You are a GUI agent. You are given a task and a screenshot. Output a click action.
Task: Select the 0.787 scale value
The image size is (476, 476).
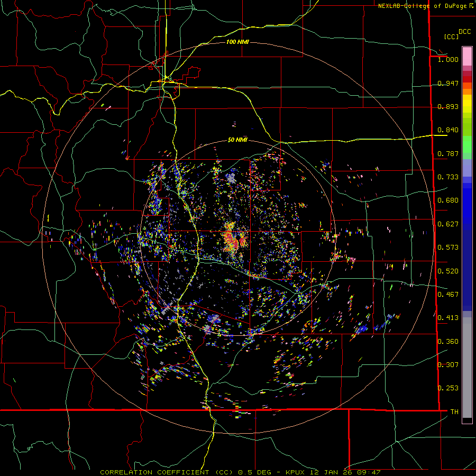pyautogui.click(x=448, y=153)
